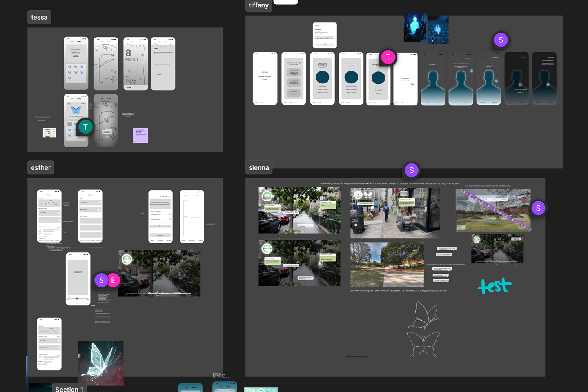588x392 pixels.
Task: Select the street photo with police officer
Action: [x=395, y=213]
